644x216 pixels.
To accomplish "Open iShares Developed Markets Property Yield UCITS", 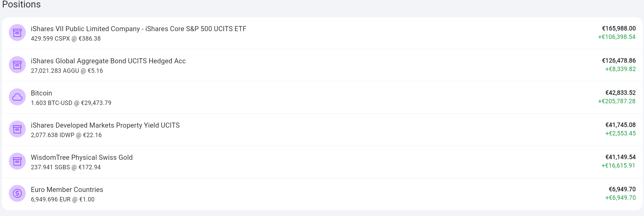I will (x=105, y=125).
